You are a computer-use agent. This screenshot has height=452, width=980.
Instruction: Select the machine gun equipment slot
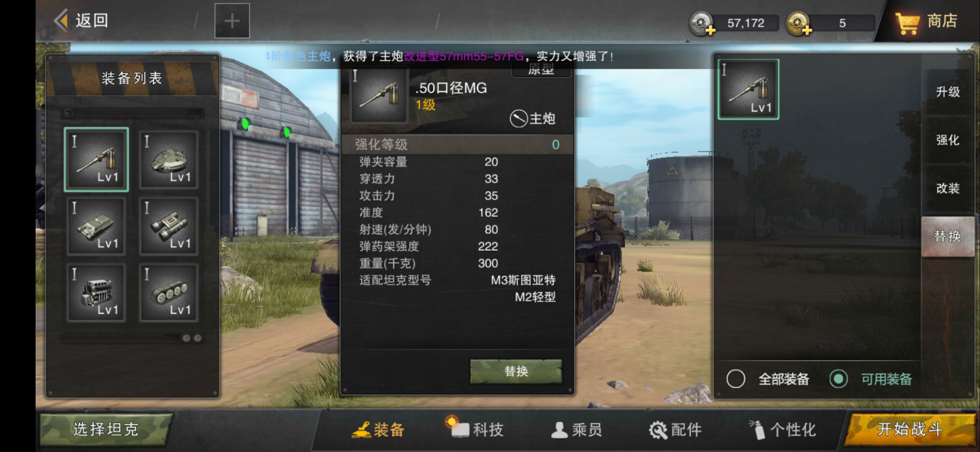(x=96, y=159)
